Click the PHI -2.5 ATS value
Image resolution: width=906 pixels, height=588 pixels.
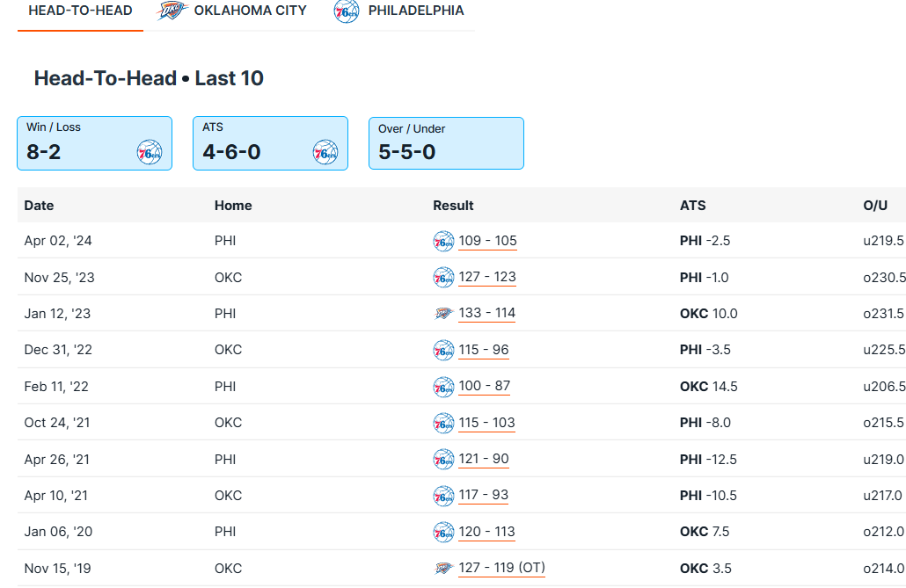pyautogui.click(x=705, y=241)
